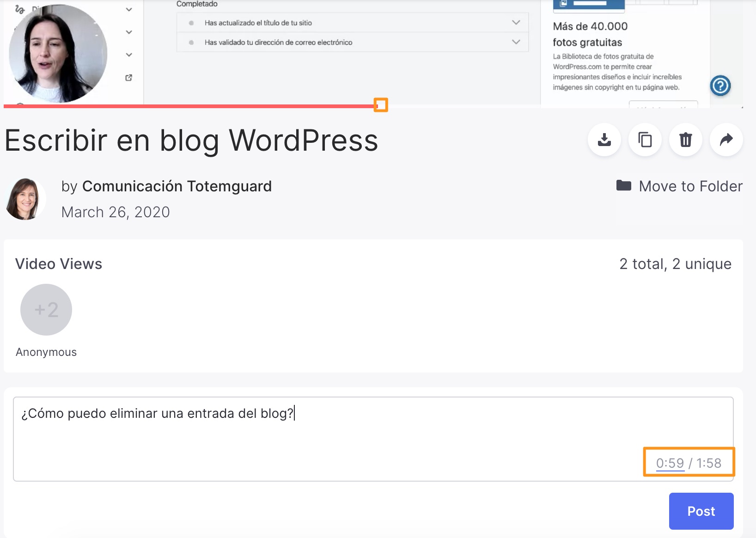This screenshot has width=756, height=538.
Task: Click the share arrow icon
Action: tap(726, 140)
